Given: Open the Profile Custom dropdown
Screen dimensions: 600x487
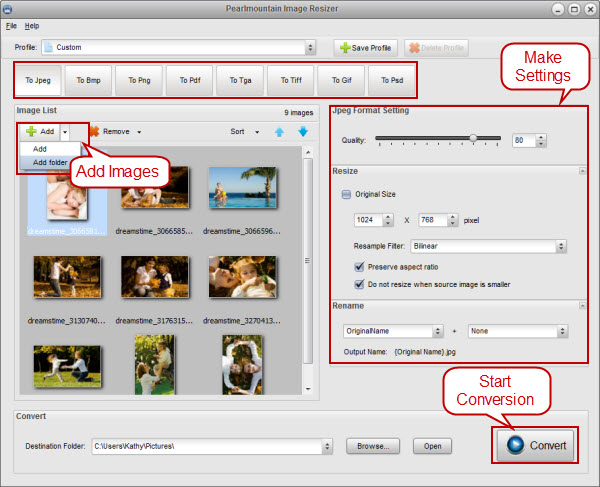Looking at the screenshot, I should click(311, 47).
